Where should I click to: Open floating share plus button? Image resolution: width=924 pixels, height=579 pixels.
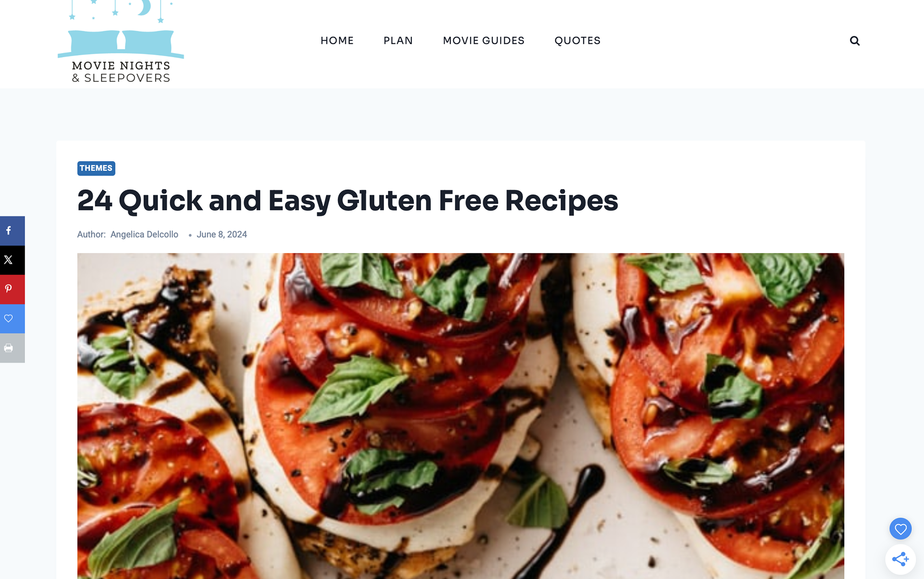[900, 559]
